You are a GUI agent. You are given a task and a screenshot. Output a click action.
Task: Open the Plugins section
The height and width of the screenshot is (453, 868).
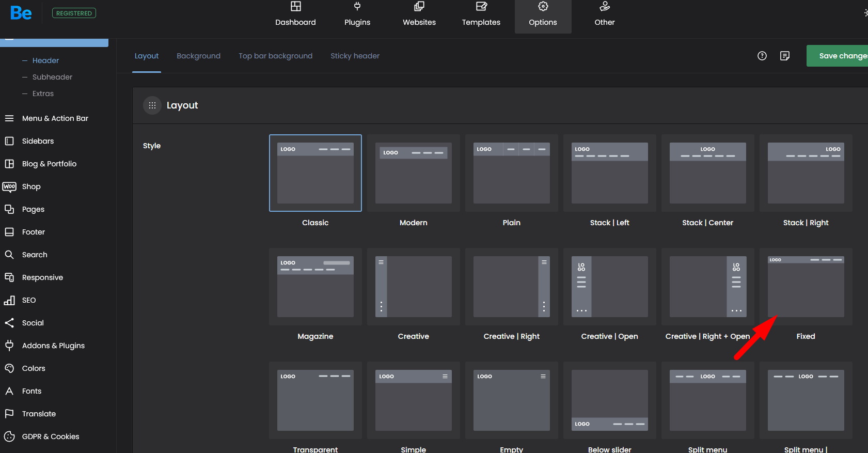[x=357, y=15]
